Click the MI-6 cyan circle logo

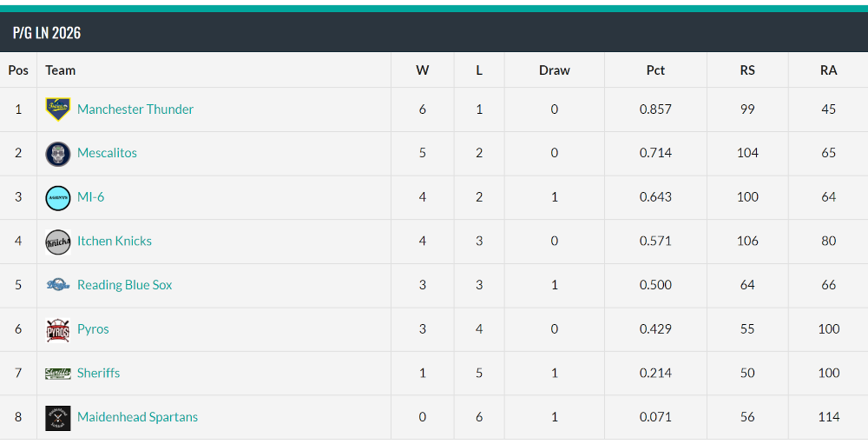(x=57, y=197)
